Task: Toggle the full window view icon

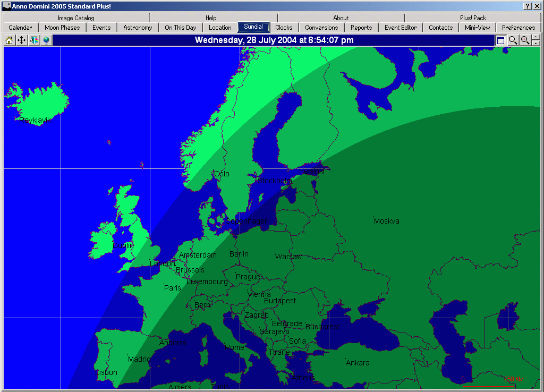Action: click(x=501, y=40)
